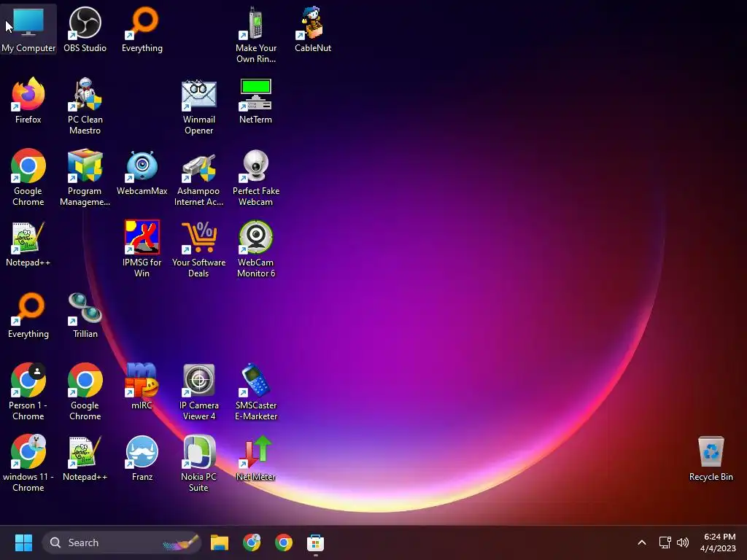Select Everything shortcut next to OBS Studio

[142, 29]
